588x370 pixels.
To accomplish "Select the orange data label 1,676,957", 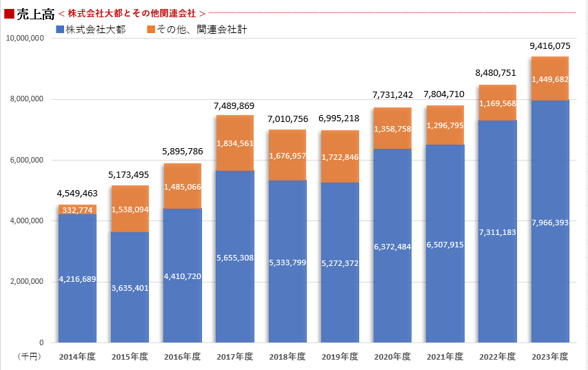I will (x=287, y=156).
